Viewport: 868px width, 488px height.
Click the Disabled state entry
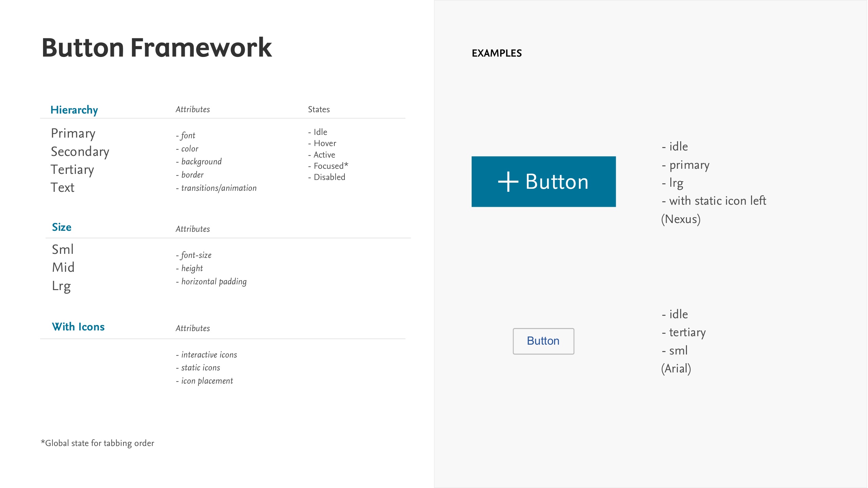327,177
